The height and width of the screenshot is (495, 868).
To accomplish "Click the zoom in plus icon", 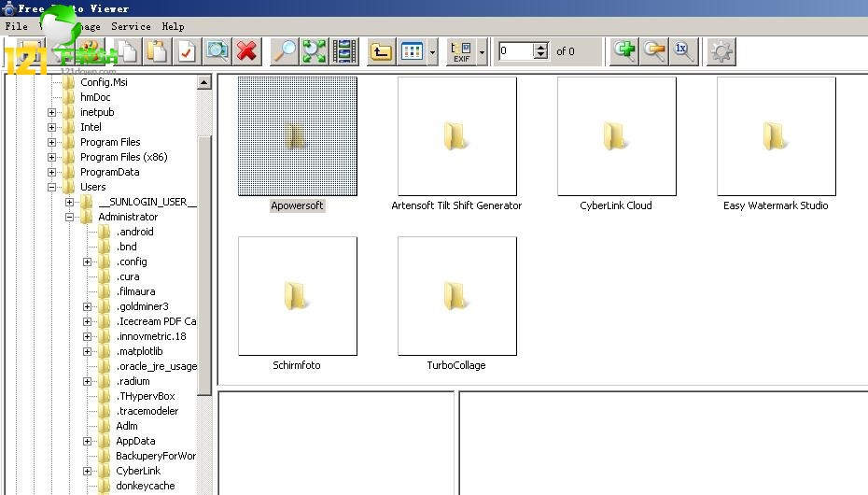I will [x=623, y=51].
